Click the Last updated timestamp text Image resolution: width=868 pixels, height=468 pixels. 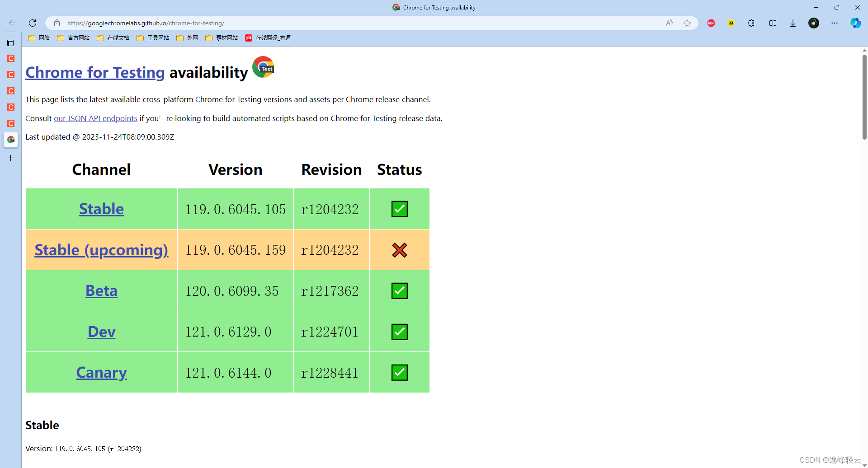(99, 137)
